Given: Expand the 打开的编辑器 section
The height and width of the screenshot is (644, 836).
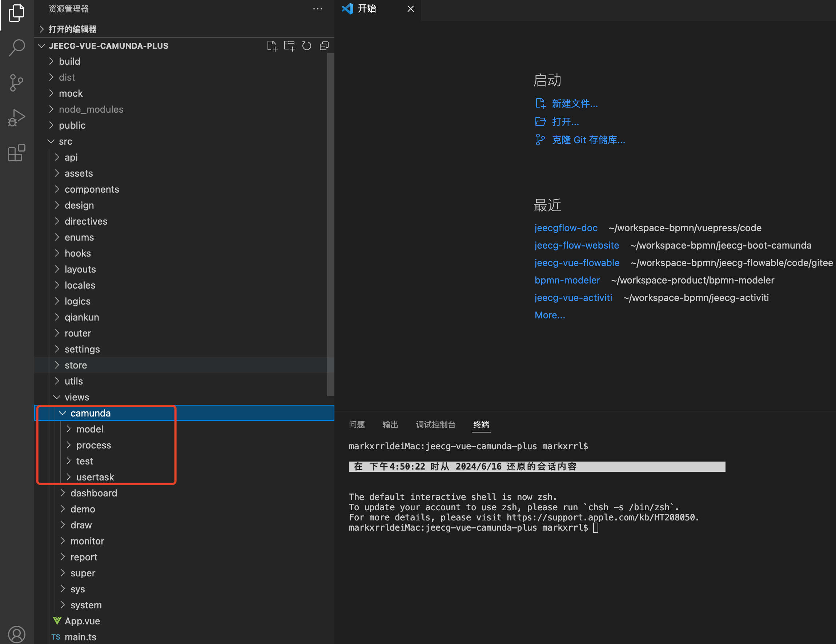Looking at the screenshot, I should pos(184,29).
